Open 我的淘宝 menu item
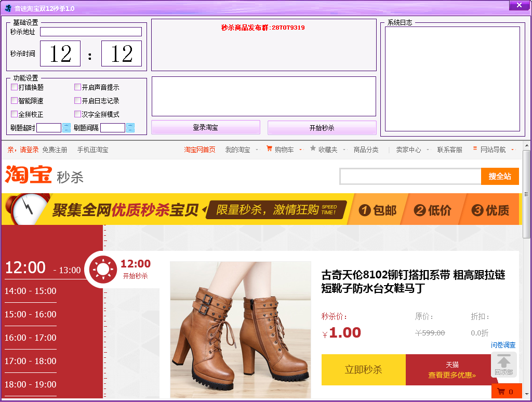The image size is (532, 402). [x=237, y=150]
